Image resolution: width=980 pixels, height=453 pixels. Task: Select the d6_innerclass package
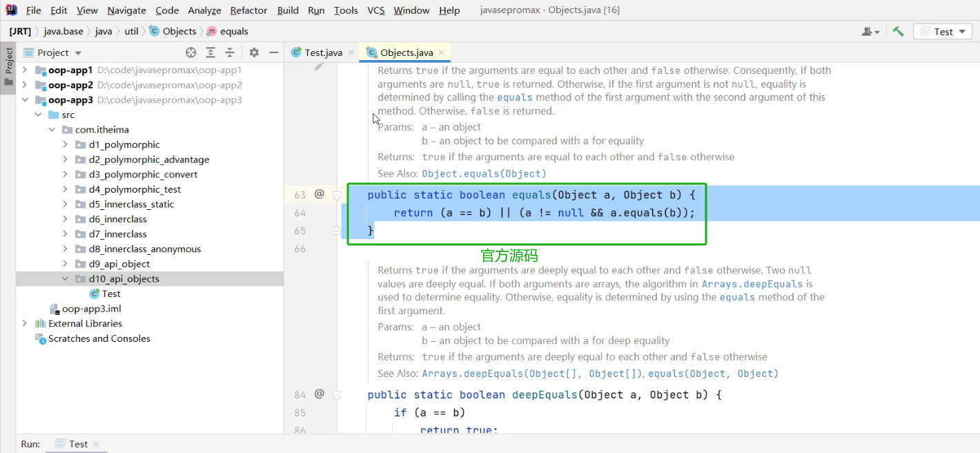coord(117,219)
